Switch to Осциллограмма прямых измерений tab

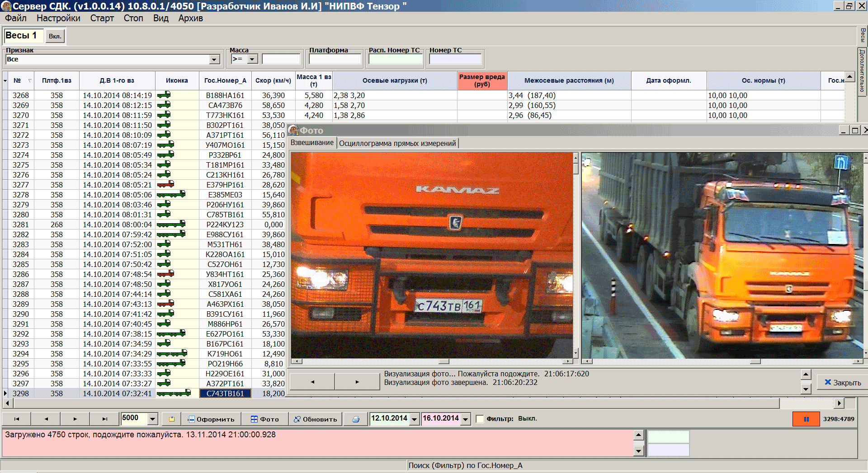pyautogui.click(x=397, y=143)
